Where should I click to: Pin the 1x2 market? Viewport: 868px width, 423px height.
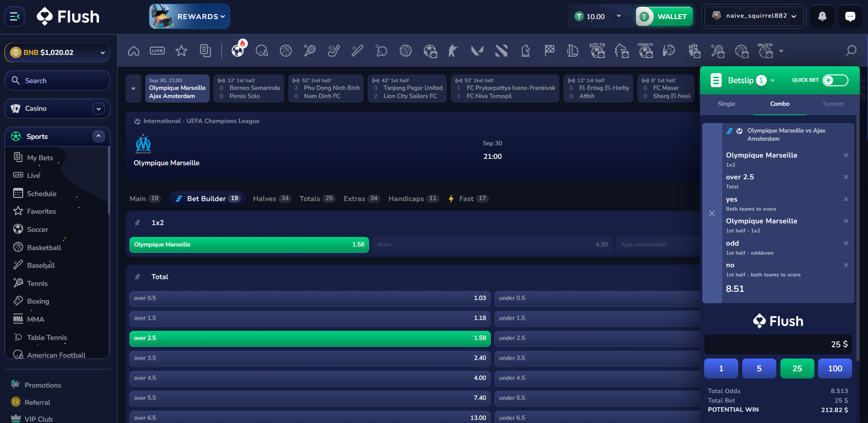(x=138, y=223)
